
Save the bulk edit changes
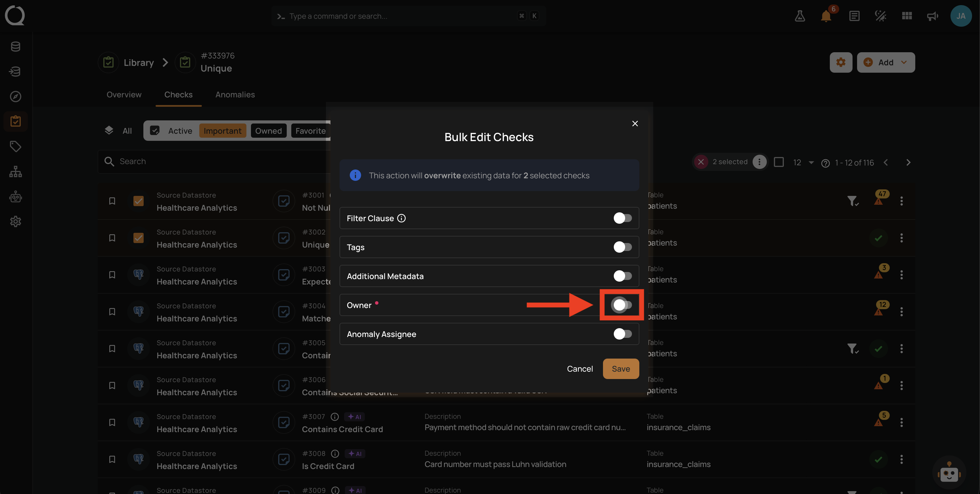click(621, 369)
